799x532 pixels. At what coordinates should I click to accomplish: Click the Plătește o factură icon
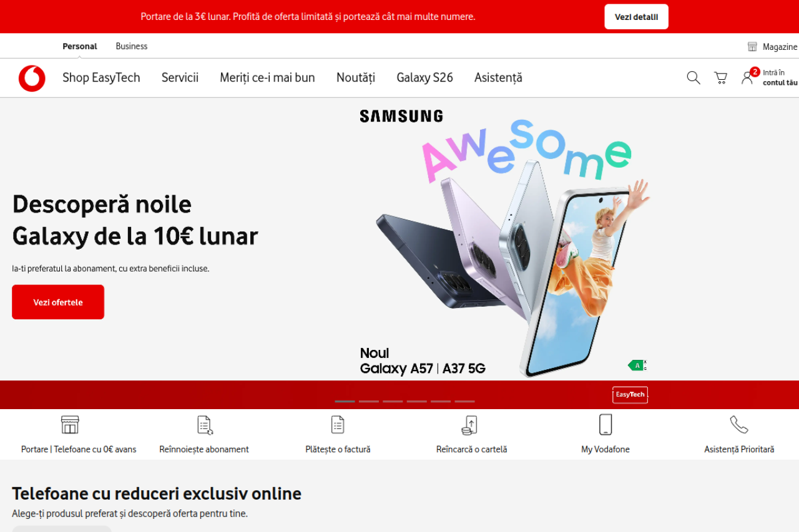[338, 425]
